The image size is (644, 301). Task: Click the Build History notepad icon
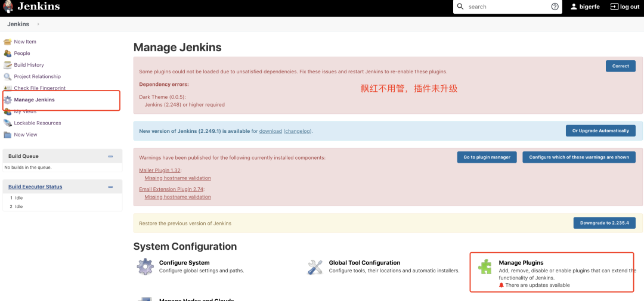(7, 65)
